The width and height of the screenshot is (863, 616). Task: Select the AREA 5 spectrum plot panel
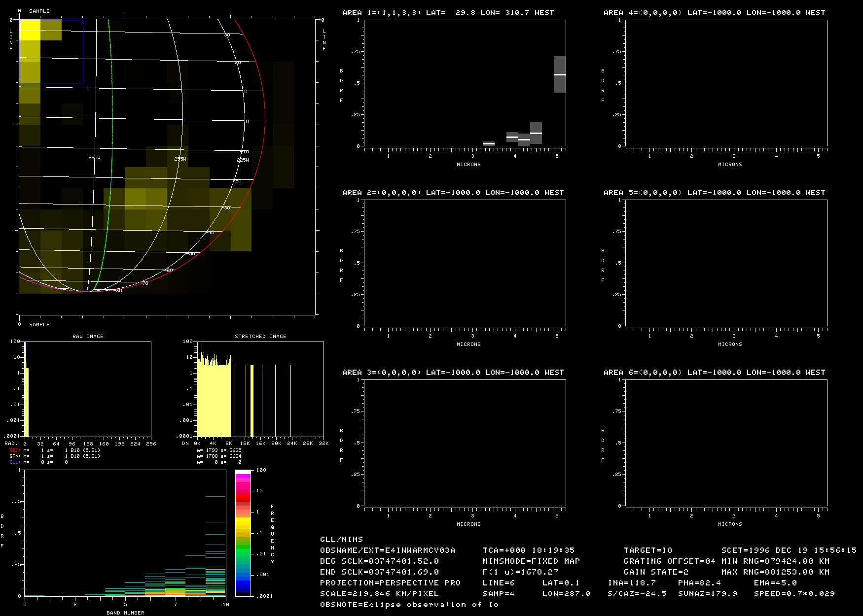click(726, 263)
